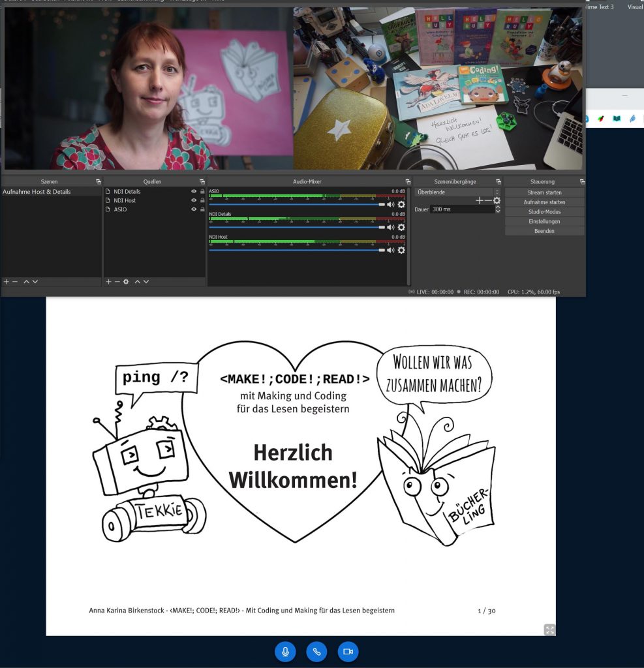Click the CPU: 1.2%, 60.00 fps status

534,292
